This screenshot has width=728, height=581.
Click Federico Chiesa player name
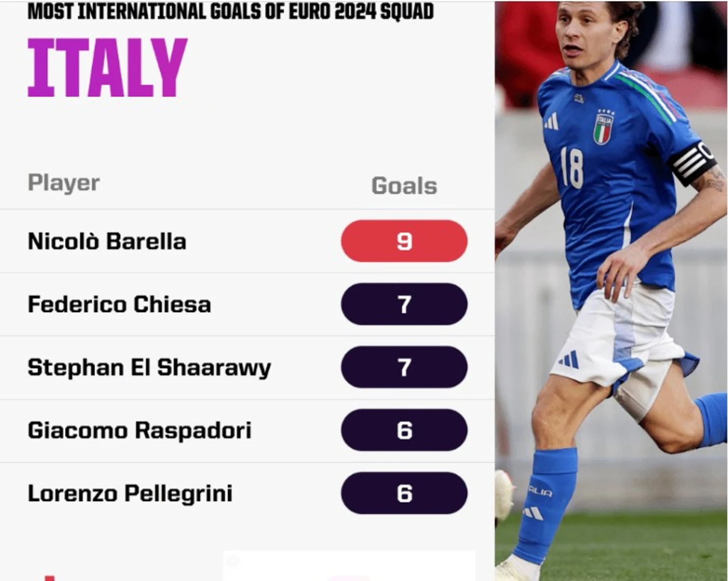(x=119, y=304)
